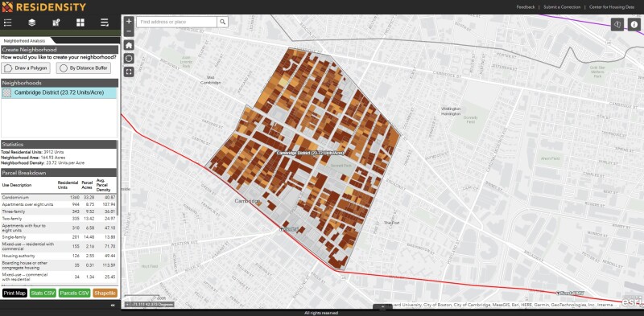Click the Residensity logo
Viewport: 644px width, 316px height.
point(44,7)
